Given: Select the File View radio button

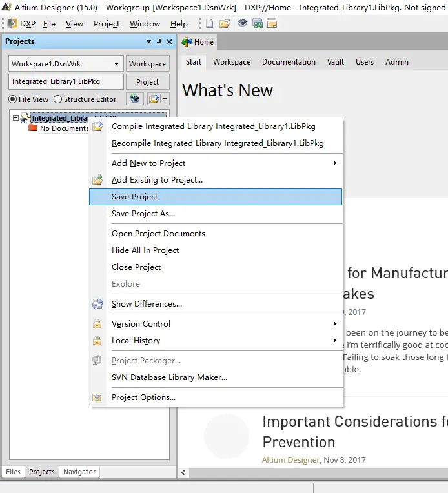Looking at the screenshot, I should click(13, 99).
